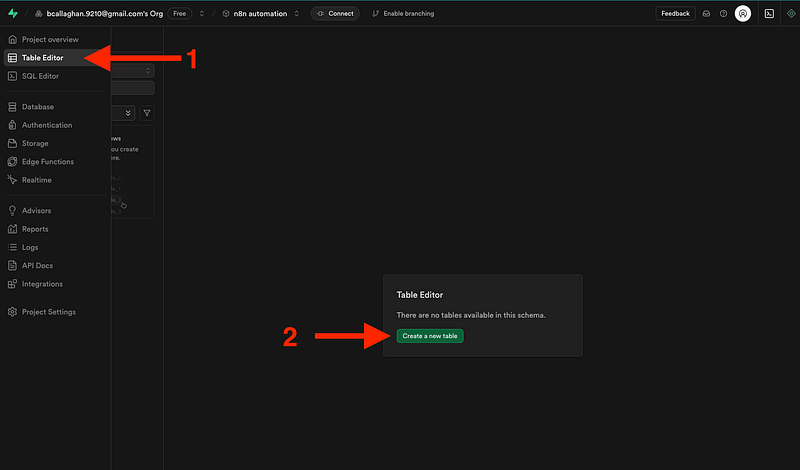Open the inbox notifications icon
This screenshot has height=470, width=800.
coord(706,14)
